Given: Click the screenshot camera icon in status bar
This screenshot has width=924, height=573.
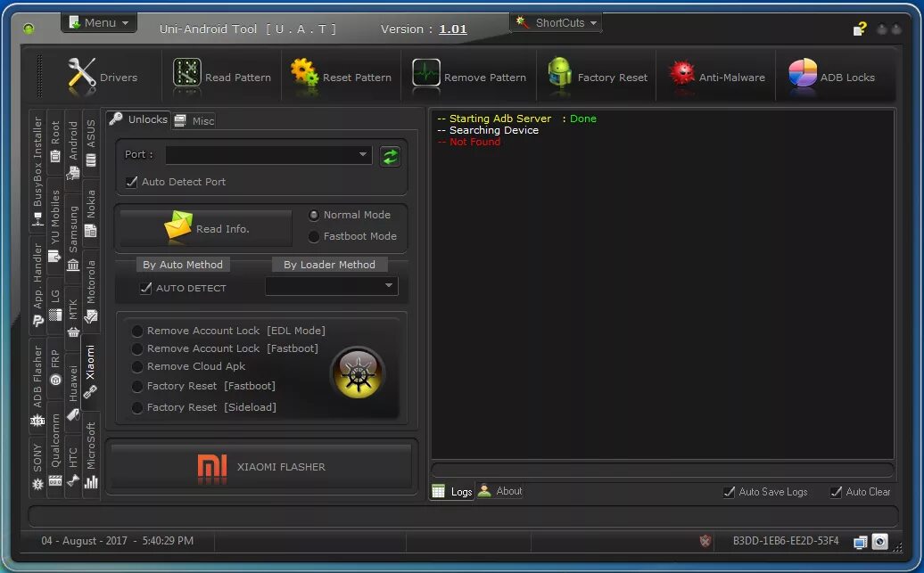Looking at the screenshot, I should (x=879, y=541).
